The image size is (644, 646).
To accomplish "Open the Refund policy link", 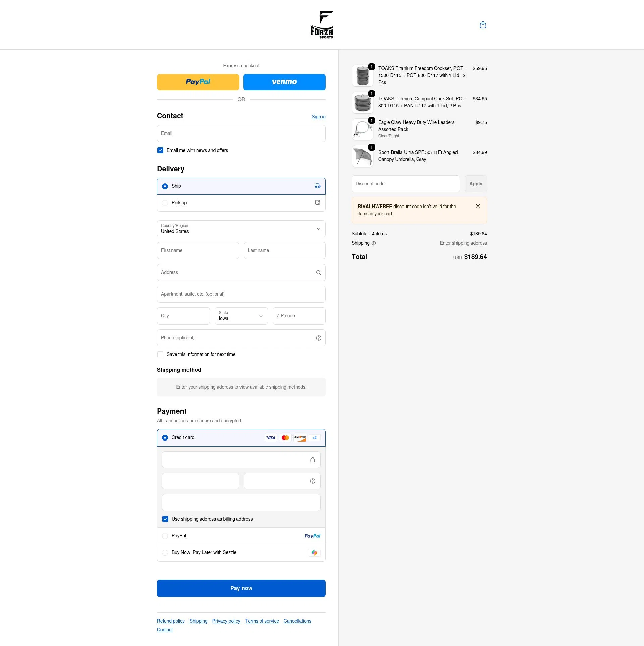I will (x=171, y=621).
